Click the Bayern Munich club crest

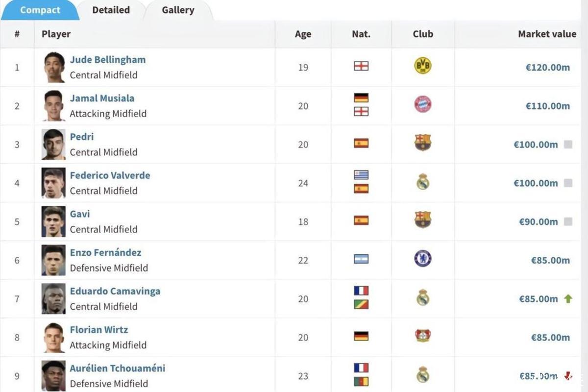422,104
